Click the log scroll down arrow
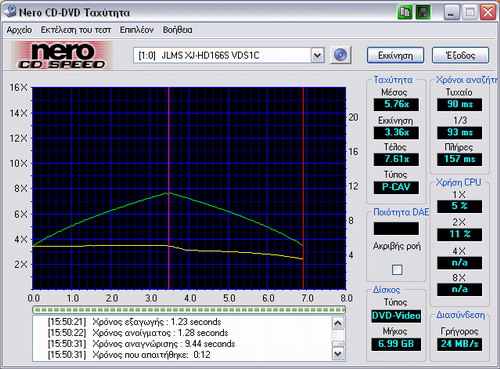 [338, 353]
